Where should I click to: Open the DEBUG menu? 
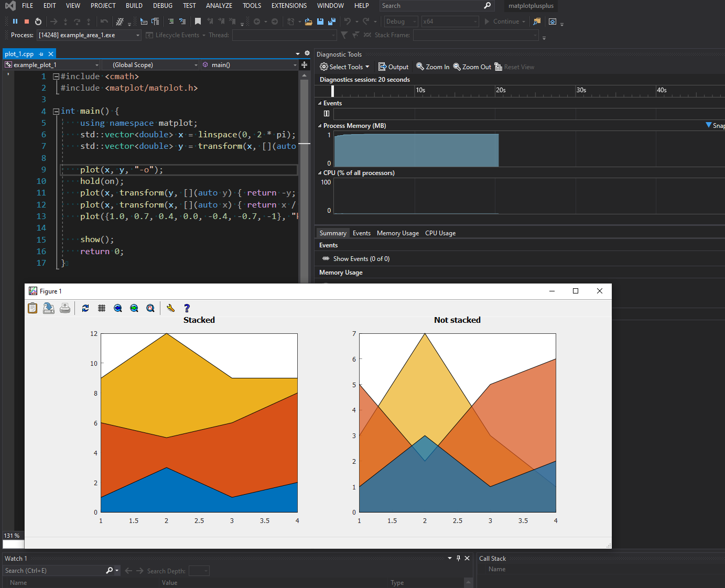(163, 6)
